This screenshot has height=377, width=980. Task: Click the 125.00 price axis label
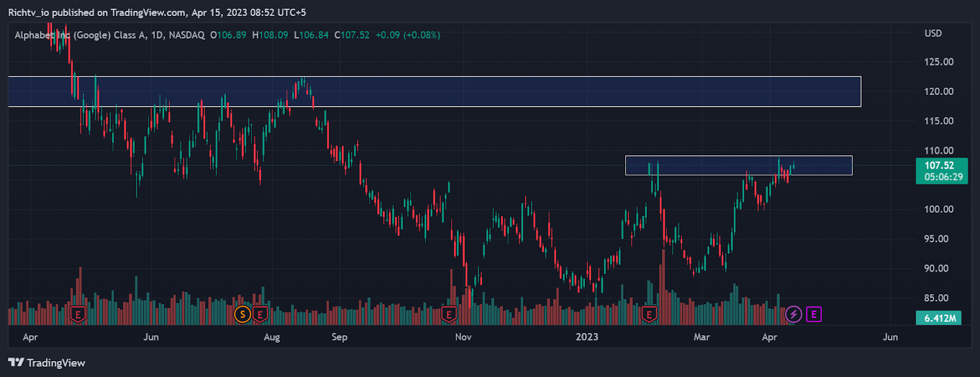tap(939, 62)
